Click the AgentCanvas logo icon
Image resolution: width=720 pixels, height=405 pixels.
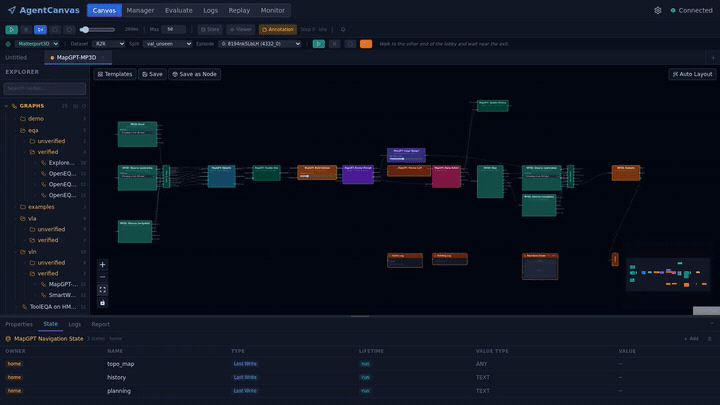12,10
